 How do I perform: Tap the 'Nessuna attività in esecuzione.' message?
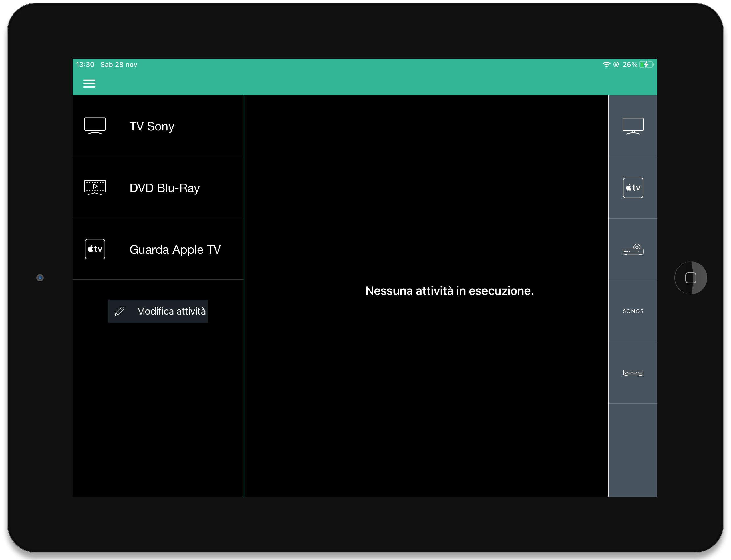(449, 291)
